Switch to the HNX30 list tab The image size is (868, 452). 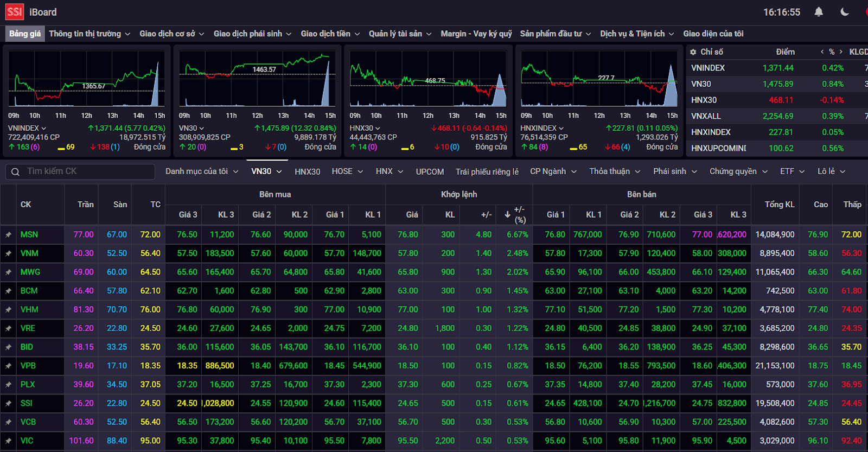click(308, 171)
